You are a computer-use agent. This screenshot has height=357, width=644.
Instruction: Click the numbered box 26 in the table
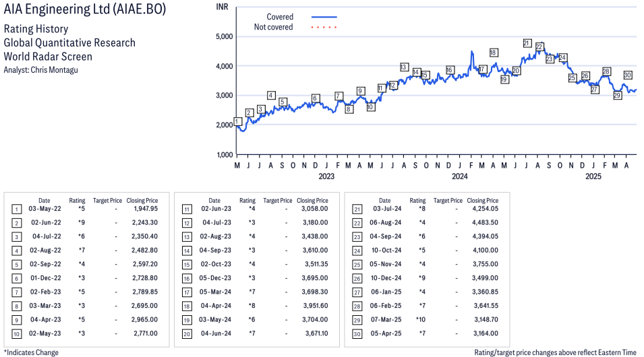[x=357, y=278]
